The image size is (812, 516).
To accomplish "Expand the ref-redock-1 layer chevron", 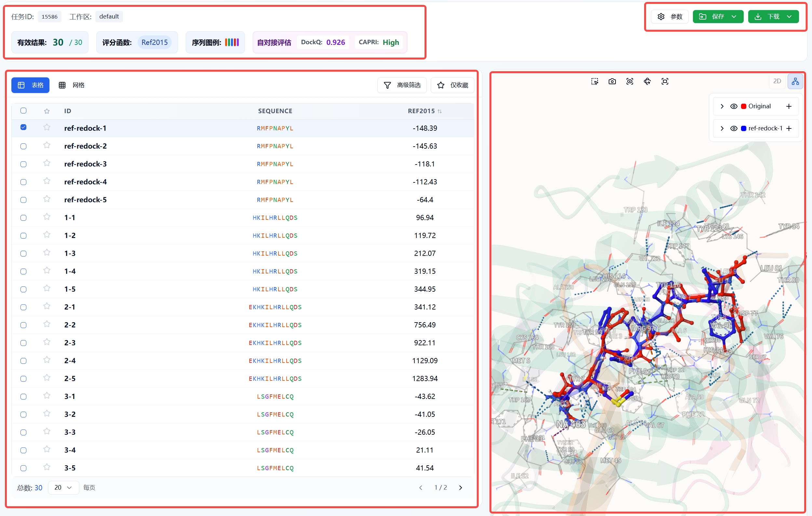I will tap(722, 128).
